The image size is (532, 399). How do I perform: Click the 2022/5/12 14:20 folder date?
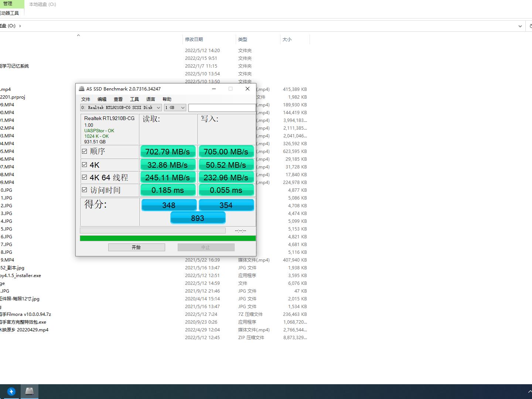tap(202, 51)
